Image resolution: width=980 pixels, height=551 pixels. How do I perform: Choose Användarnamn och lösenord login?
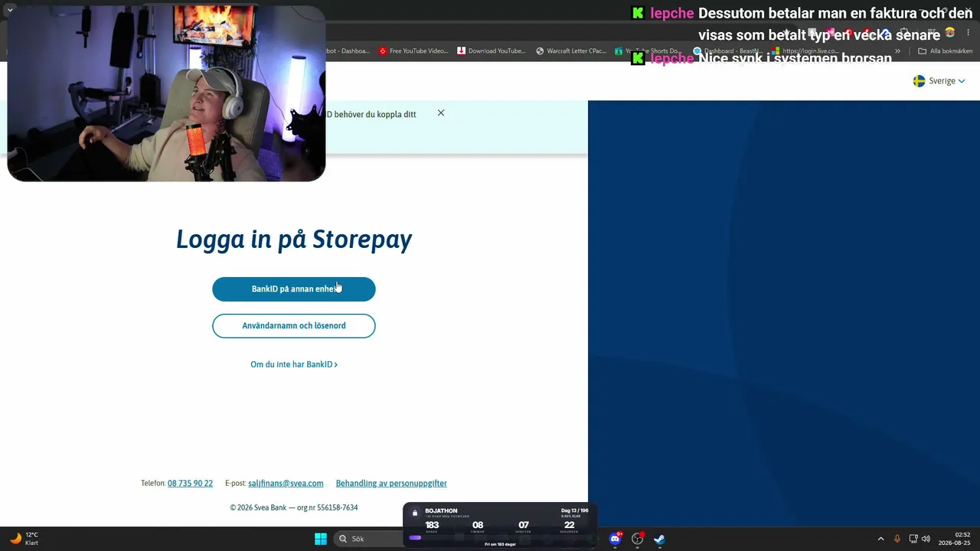click(294, 326)
